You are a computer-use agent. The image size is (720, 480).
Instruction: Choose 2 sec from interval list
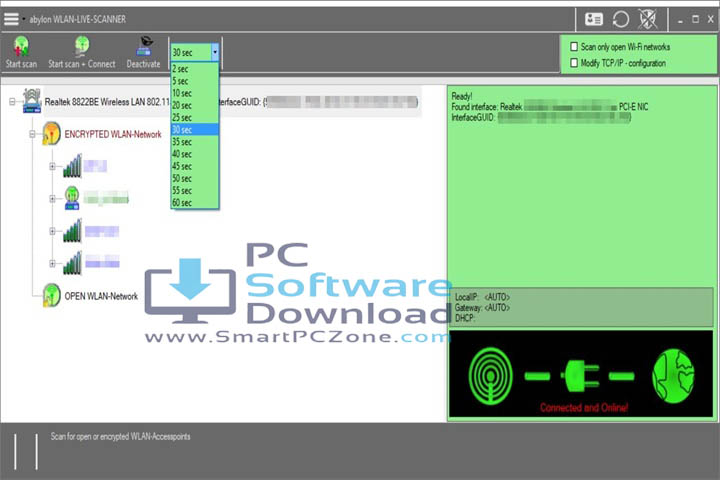[x=195, y=69]
